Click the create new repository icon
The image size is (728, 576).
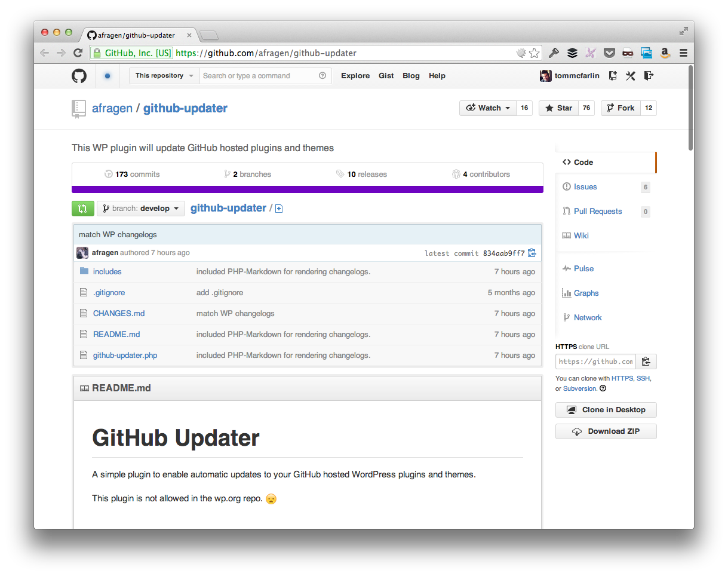pos(612,75)
